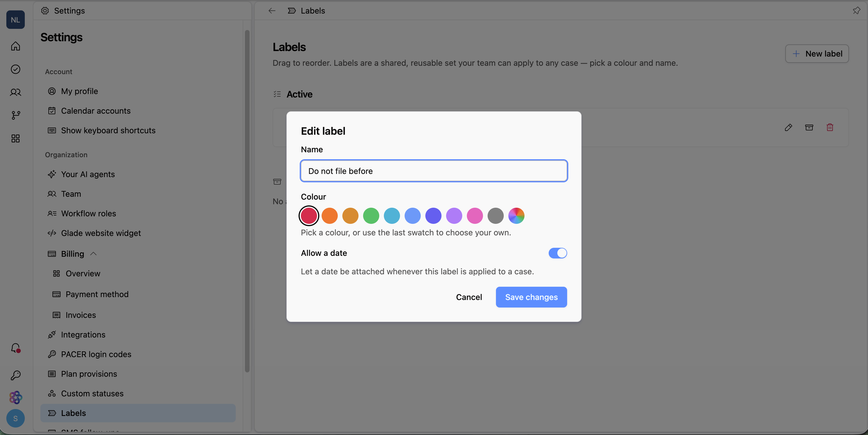The height and width of the screenshot is (435, 868).
Task: Open the tasks checkmark icon in rail
Action: click(16, 69)
